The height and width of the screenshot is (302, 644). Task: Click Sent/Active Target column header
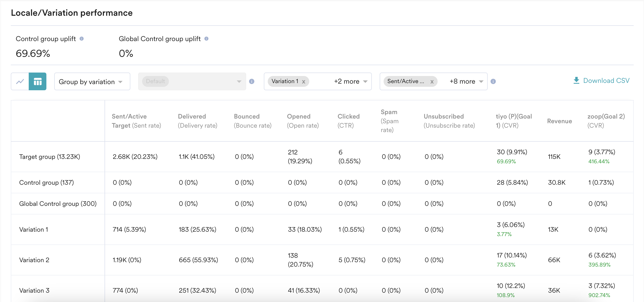point(136,121)
